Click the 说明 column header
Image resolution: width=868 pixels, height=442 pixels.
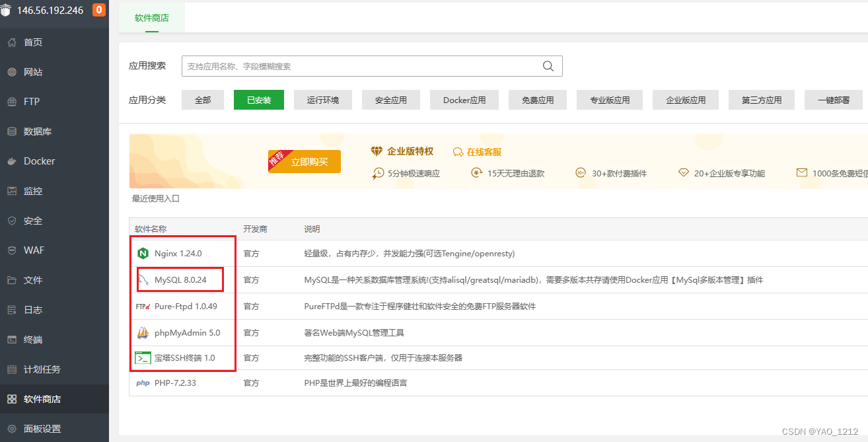click(312, 229)
